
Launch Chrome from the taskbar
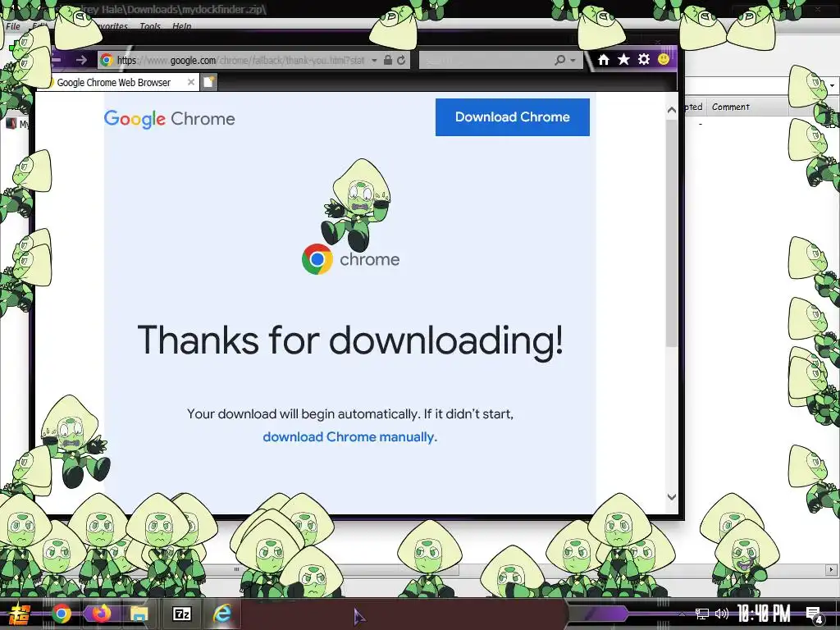(x=62, y=614)
